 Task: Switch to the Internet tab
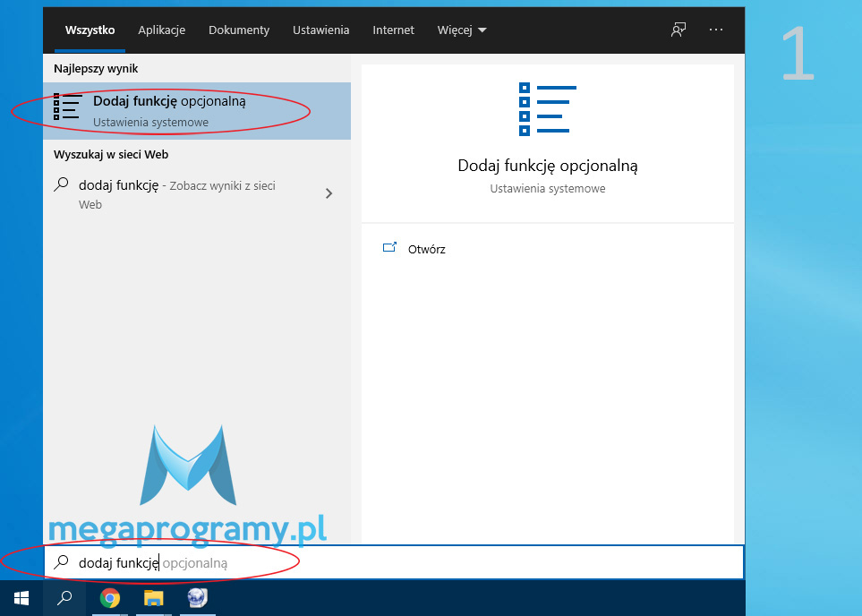(393, 30)
